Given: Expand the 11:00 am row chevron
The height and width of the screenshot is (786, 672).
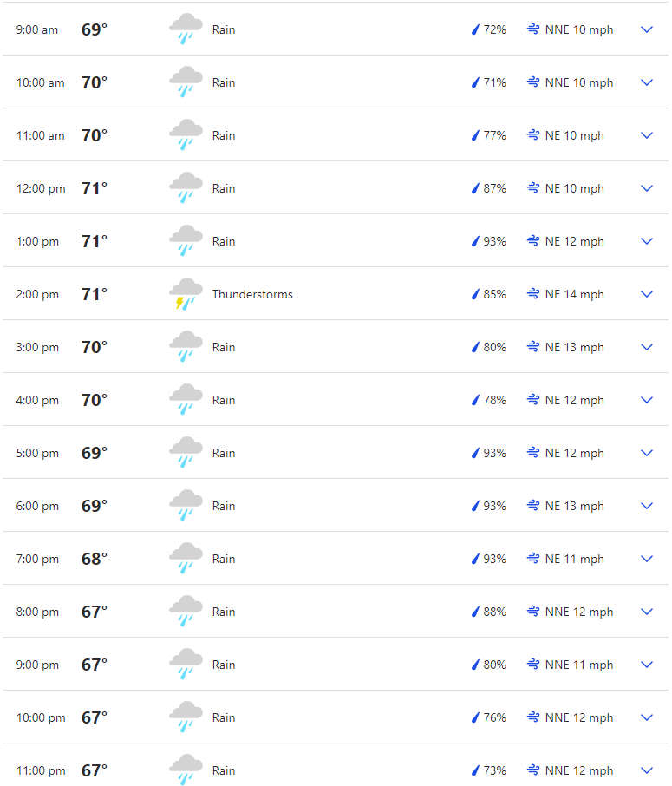Looking at the screenshot, I should pyautogui.click(x=647, y=135).
